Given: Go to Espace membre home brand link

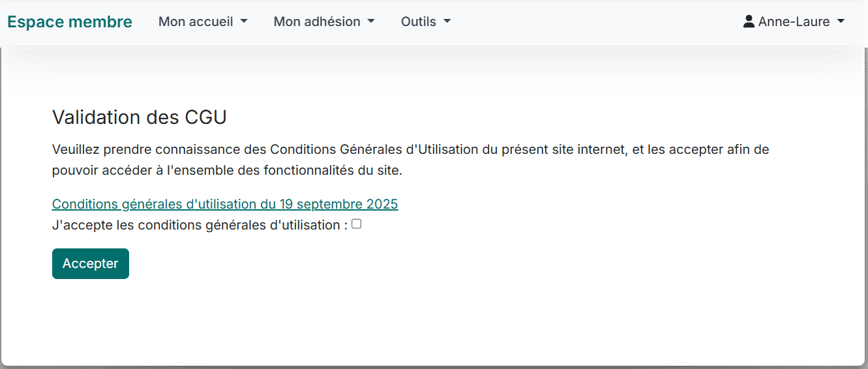Looking at the screenshot, I should (x=69, y=22).
